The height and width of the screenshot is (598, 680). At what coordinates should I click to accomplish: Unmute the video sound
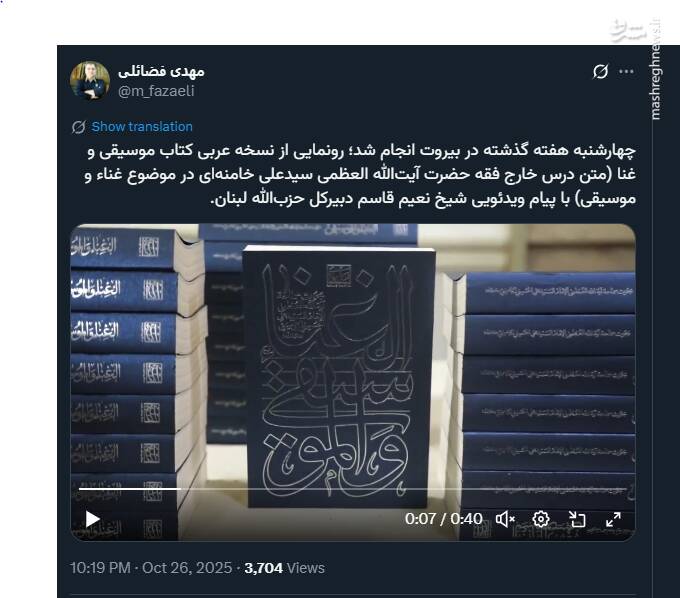click(505, 519)
